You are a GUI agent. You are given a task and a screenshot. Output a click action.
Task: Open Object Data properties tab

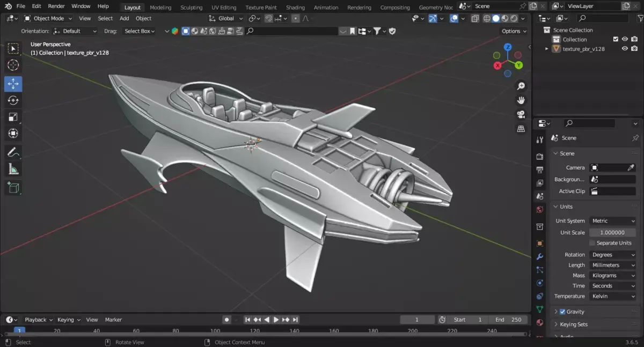[x=540, y=309]
